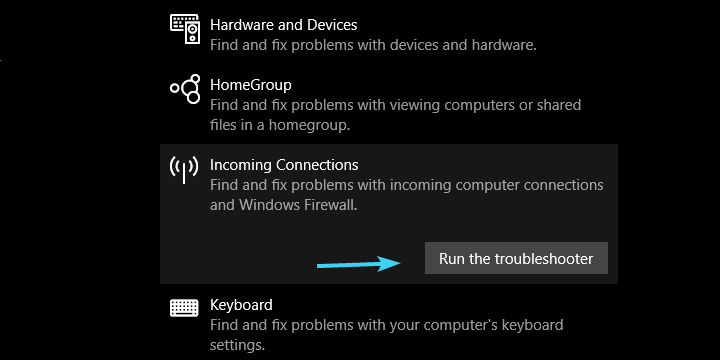Click the text about devices and hardware problems
This screenshot has width=720, height=360.
tap(373, 45)
